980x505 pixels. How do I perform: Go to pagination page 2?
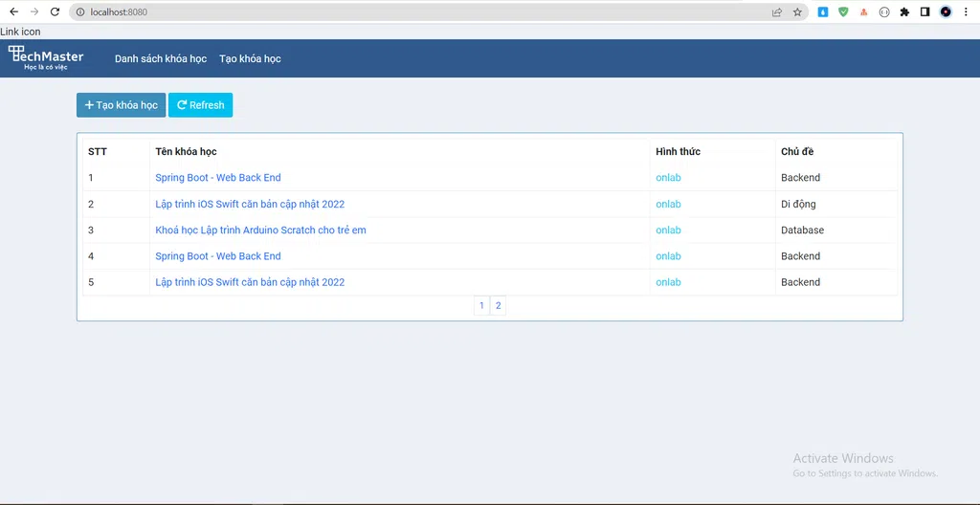click(x=498, y=306)
